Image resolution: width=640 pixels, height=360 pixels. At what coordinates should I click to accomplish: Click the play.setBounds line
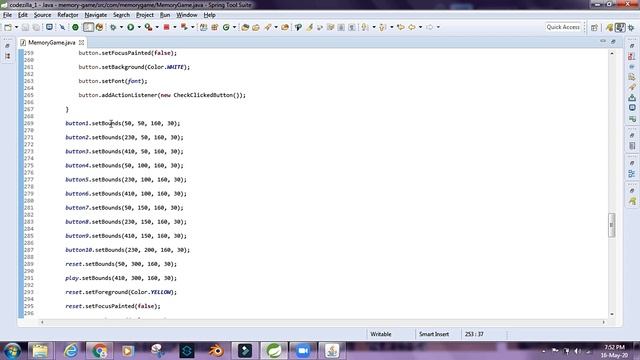click(121, 278)
